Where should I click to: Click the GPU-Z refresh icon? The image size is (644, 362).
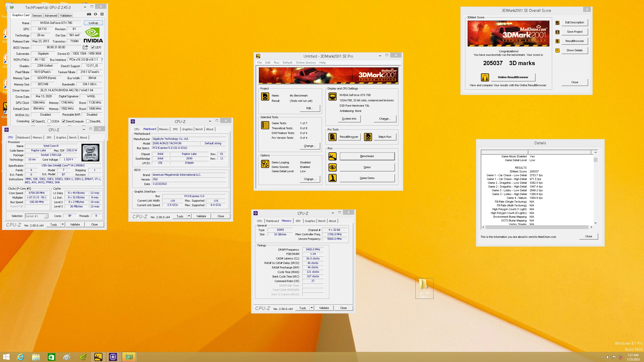pos(95,14)
